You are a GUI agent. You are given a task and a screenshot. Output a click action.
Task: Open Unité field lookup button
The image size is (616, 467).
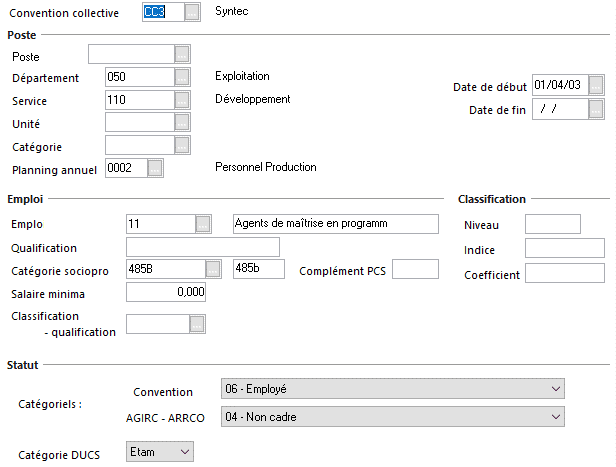coord(182,123)
